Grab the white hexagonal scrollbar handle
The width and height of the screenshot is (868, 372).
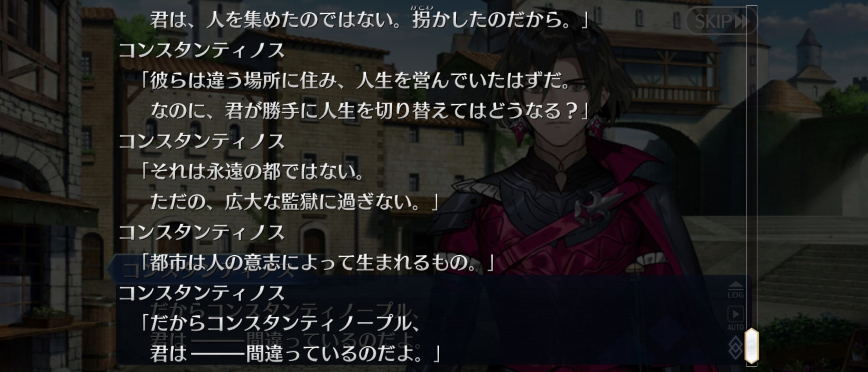[752, 346]
